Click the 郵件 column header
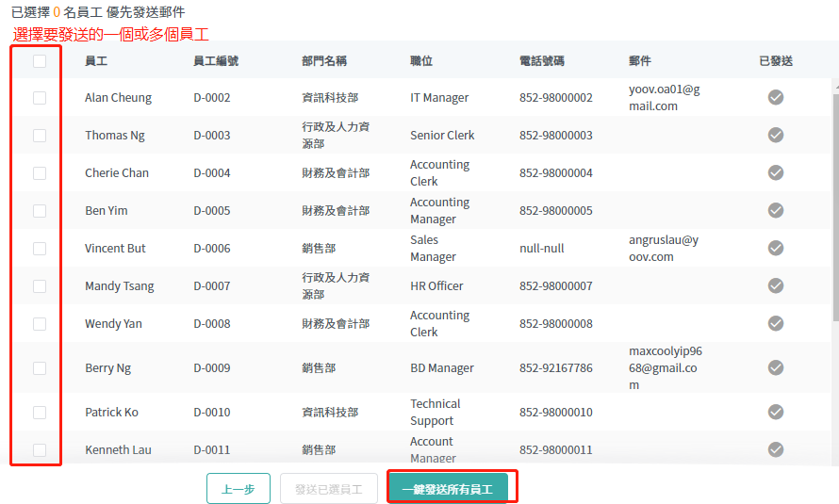This screenshot has height=504, width=839. click(640, 61)
